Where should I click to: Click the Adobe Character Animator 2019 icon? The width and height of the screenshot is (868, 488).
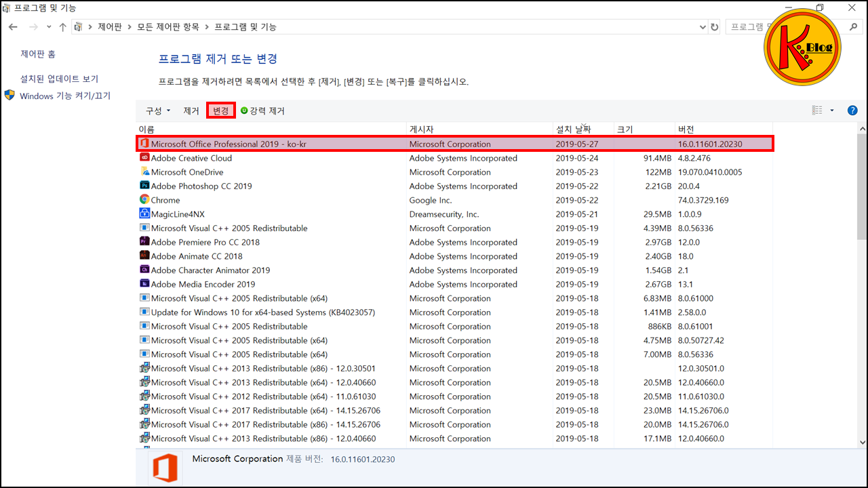pos(144,270)
